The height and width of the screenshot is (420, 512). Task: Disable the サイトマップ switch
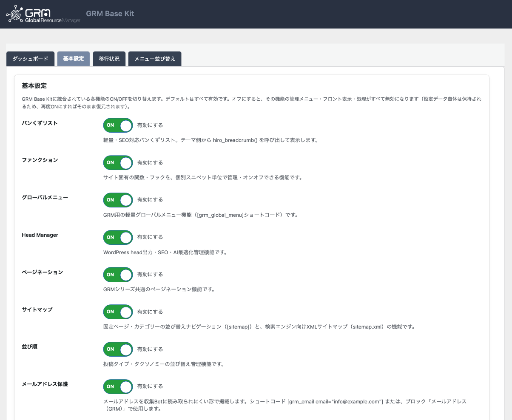pyautogui.click(x=118, y=312)
